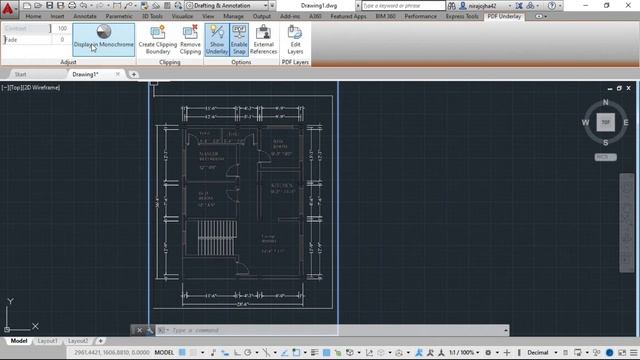Click the Save As icon

pyautogui.click(x=60, y=6)
